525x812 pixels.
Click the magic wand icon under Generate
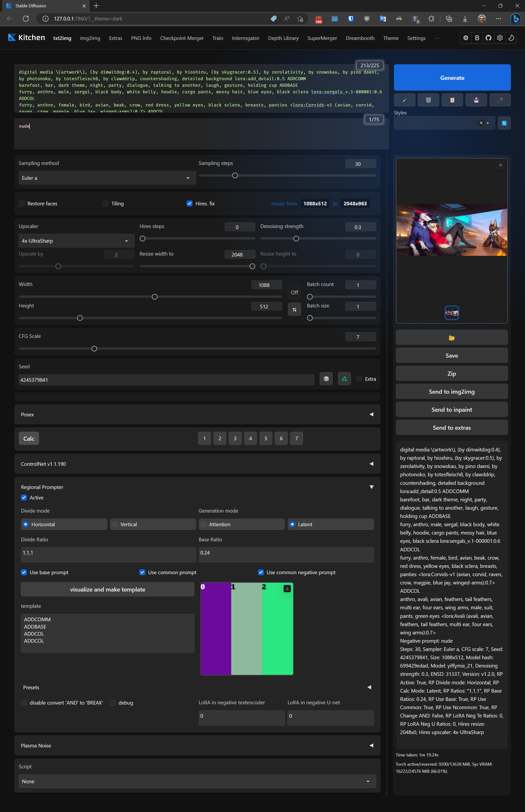(500, 100)
